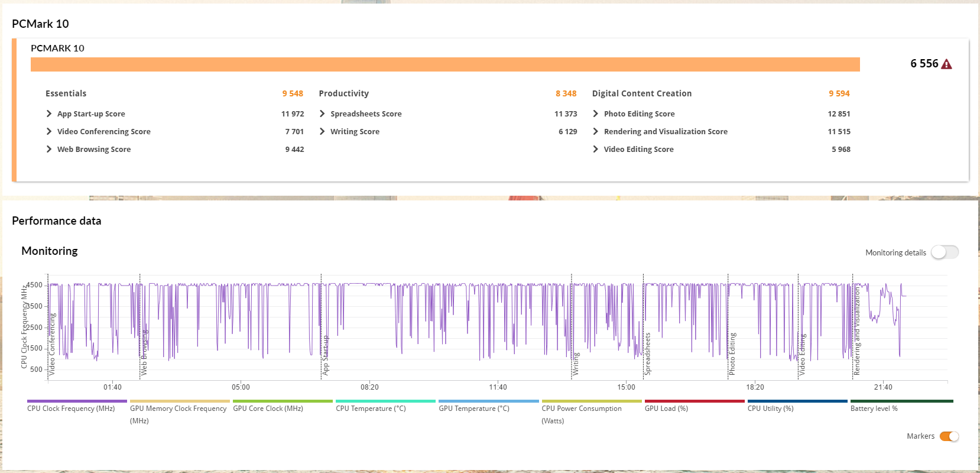Click the Rendering value 11 515
Image resolution: width=980 pixels, height=473 pixels.
(839, 131)
